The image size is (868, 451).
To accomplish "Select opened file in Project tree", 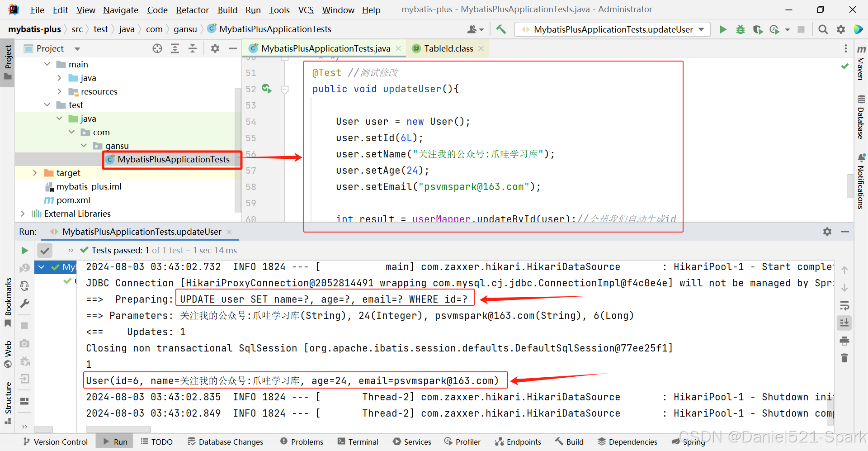I will (x=157, y=48).
